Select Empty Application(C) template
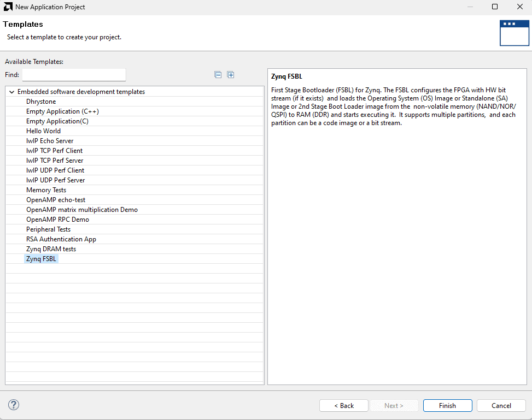The width and height of the screenshot is (532, 420). (x=57, y=121)
